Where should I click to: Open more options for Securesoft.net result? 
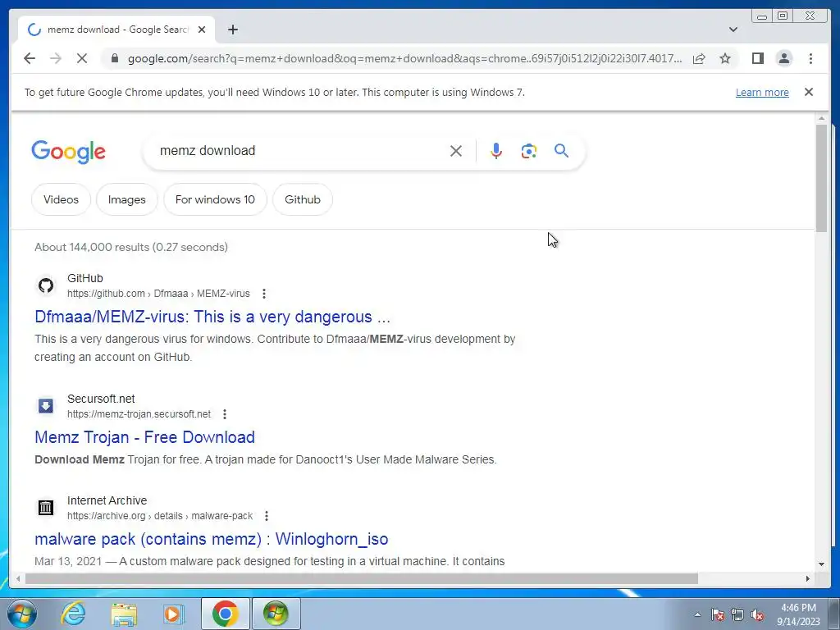pos(225,414)
